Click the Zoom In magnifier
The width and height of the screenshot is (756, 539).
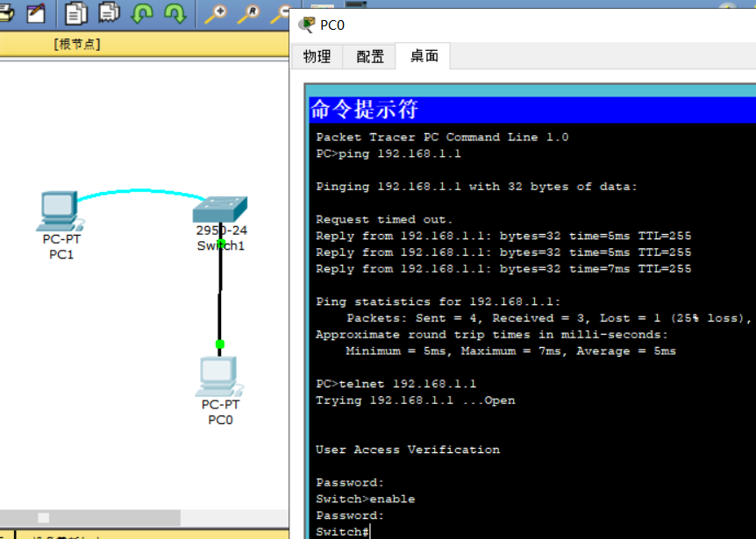tap(216, 13)
